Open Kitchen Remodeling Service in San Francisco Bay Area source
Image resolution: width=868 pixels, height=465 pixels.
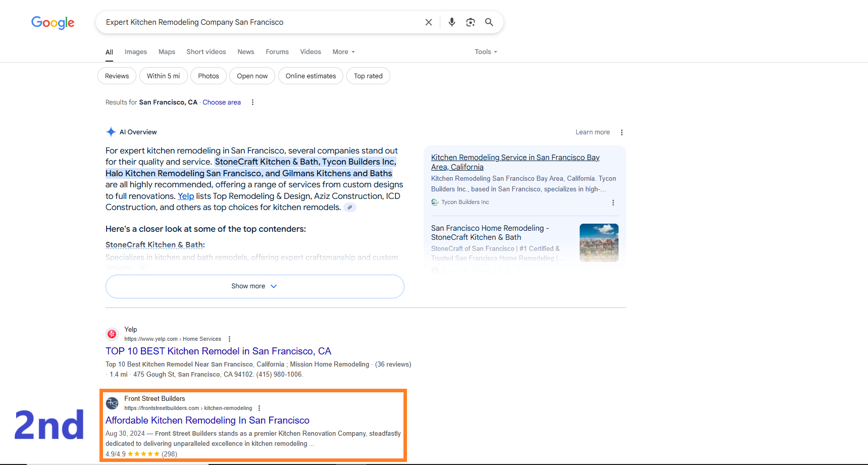[x=515, y=162]
